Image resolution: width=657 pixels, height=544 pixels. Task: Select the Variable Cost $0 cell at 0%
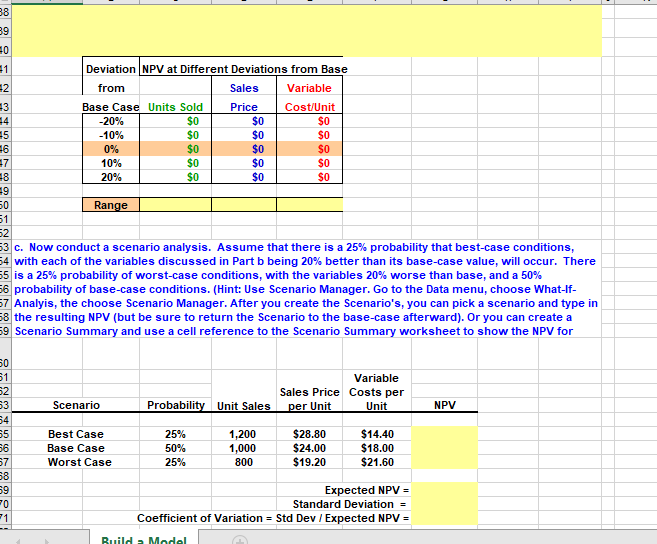coord(310,149)
